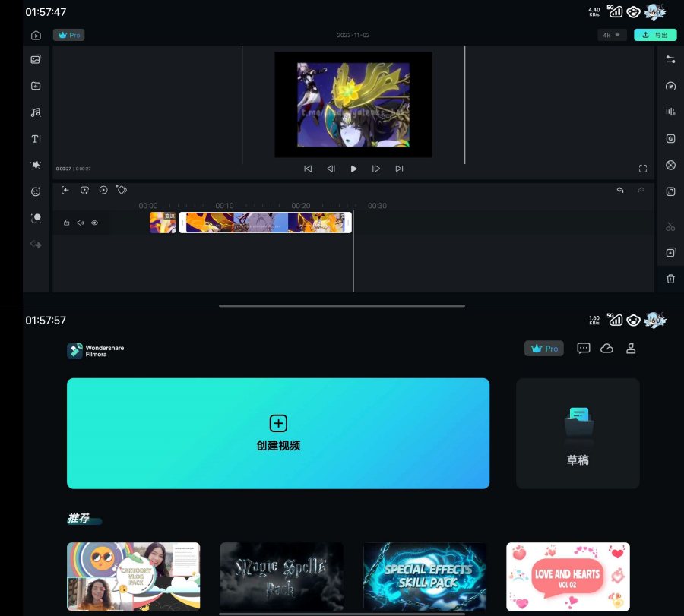Select the Text tool icon

click(36, 139)
